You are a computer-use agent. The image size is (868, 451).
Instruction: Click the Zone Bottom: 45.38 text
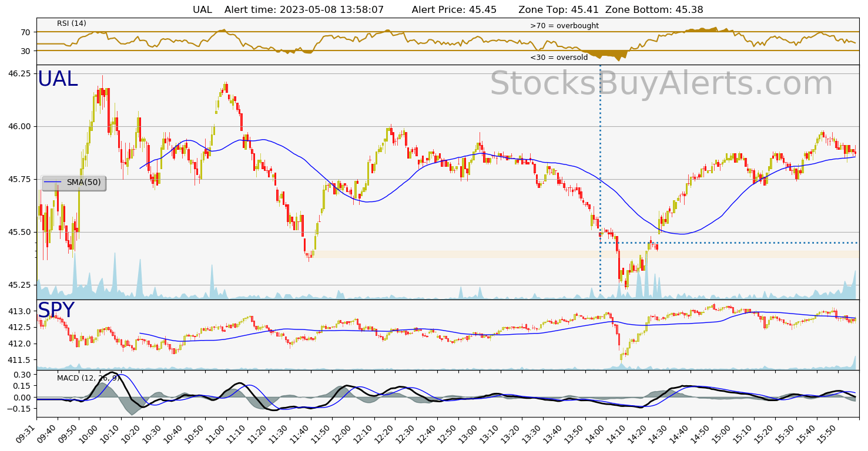[654, 9]
